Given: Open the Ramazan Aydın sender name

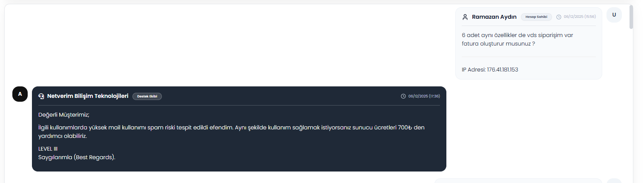Looking at the screenshot, I should pos(494,17).
